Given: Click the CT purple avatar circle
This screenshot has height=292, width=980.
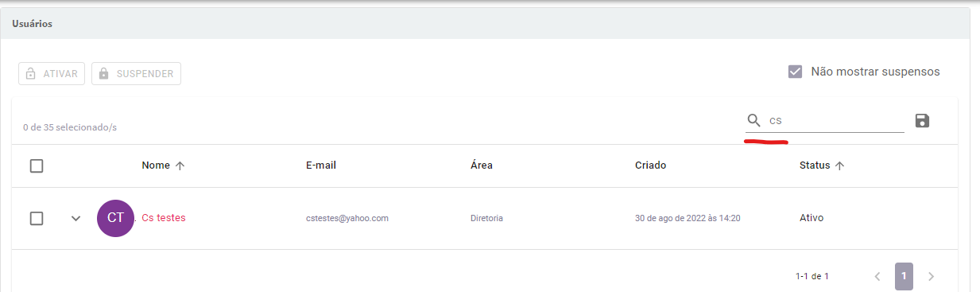Looking at the screenshot, I should (116, 218).
